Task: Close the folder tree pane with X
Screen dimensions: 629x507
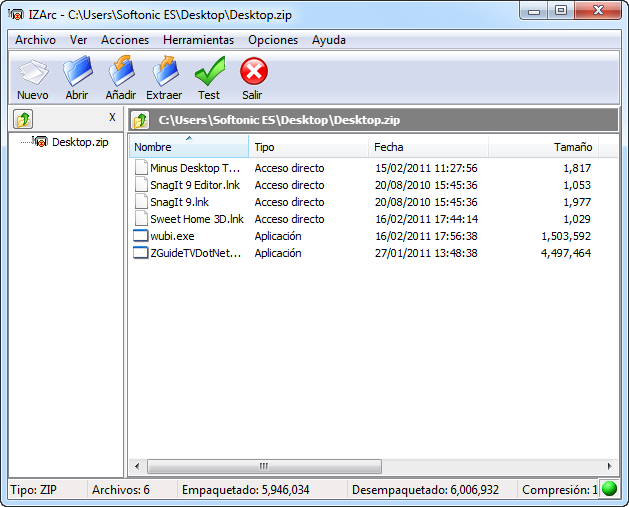Action: click(x=112, y=118)
